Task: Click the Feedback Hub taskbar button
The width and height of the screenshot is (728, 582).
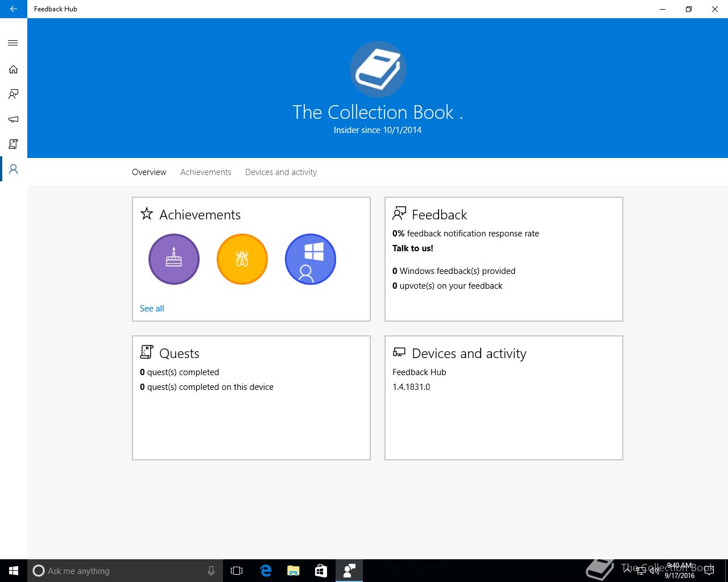Action: pyautogui.click(x=349, y=571)
